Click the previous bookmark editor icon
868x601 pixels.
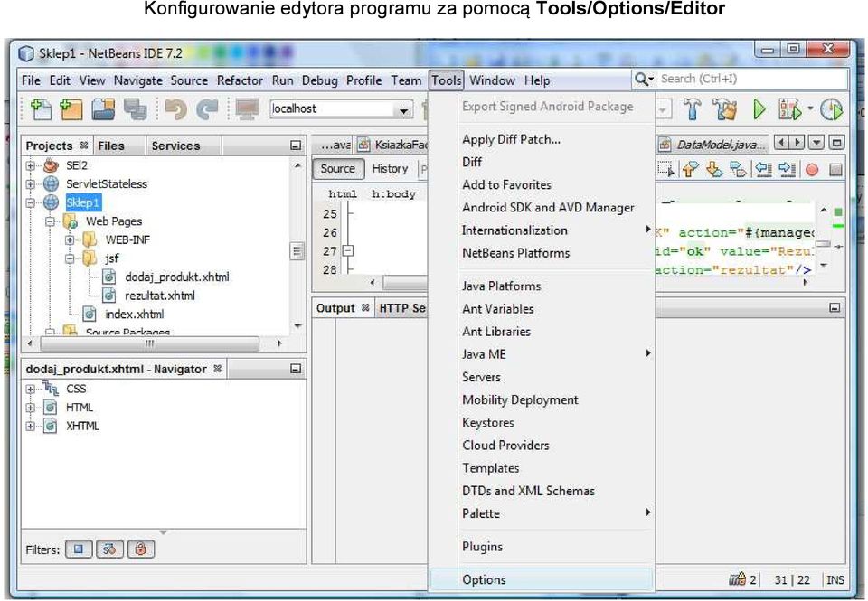click(x=690, y=169)
